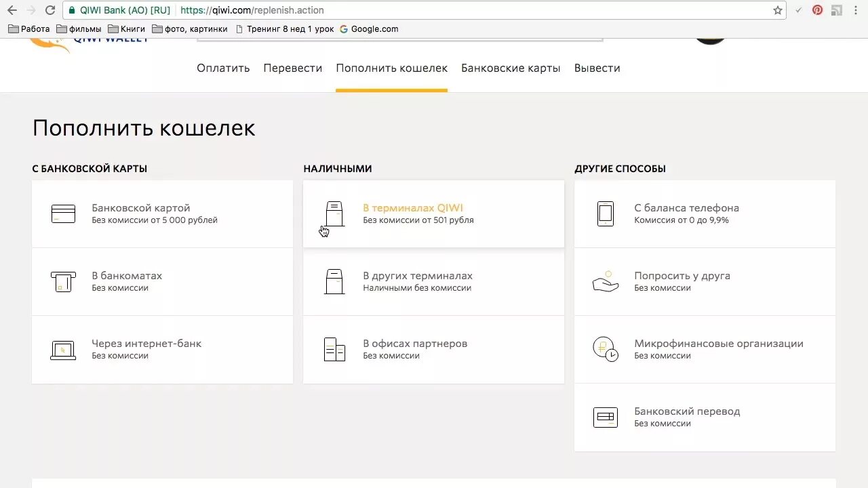This screenshot has width=868, height=488.
Task: Click the НАЛИЧНЫМИ heading
Action: pyautogui.click(x=338, y=169)
